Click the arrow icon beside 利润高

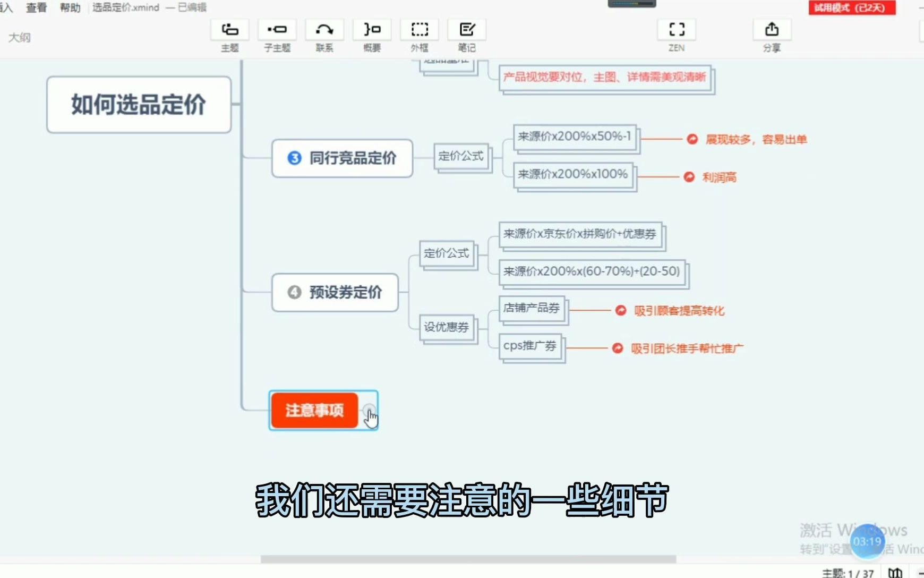[689, 177]
